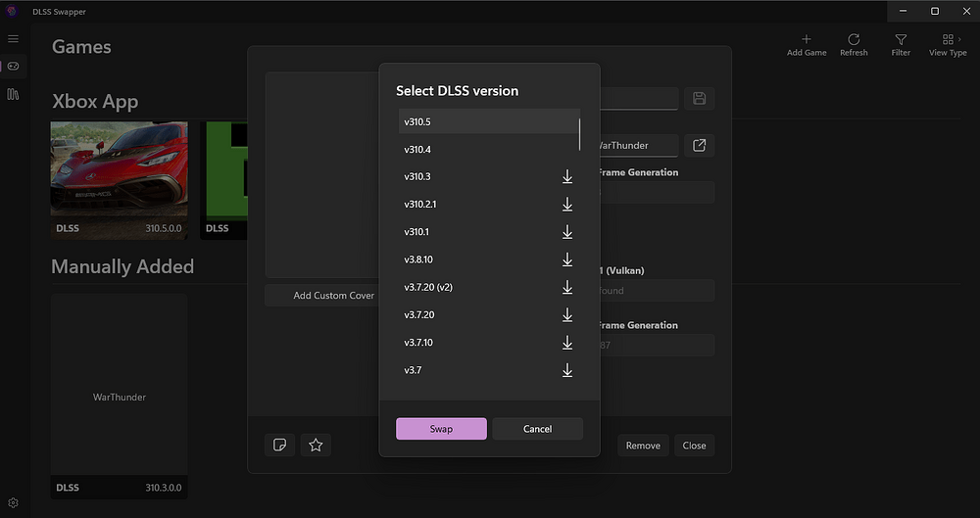Image resolution: width=980 pixels, height=518 pixels.
Task: Open the Filter options
Action: 901,44
